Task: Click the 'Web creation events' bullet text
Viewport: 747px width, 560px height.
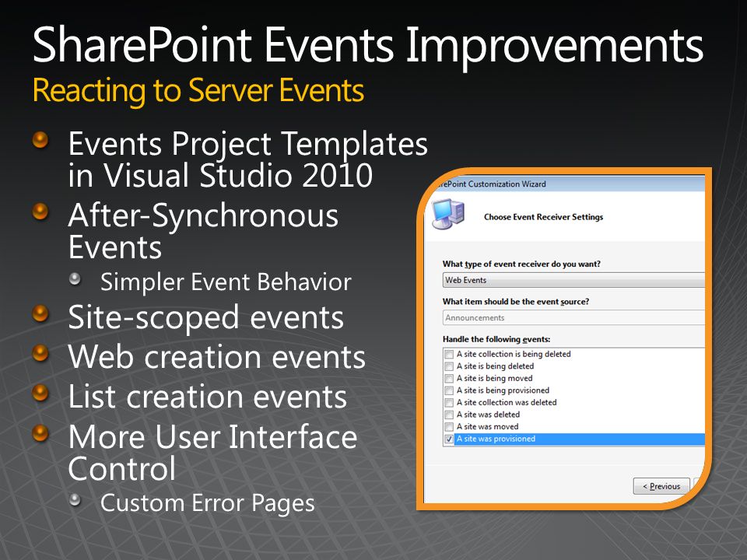Action: click(217, 357)
